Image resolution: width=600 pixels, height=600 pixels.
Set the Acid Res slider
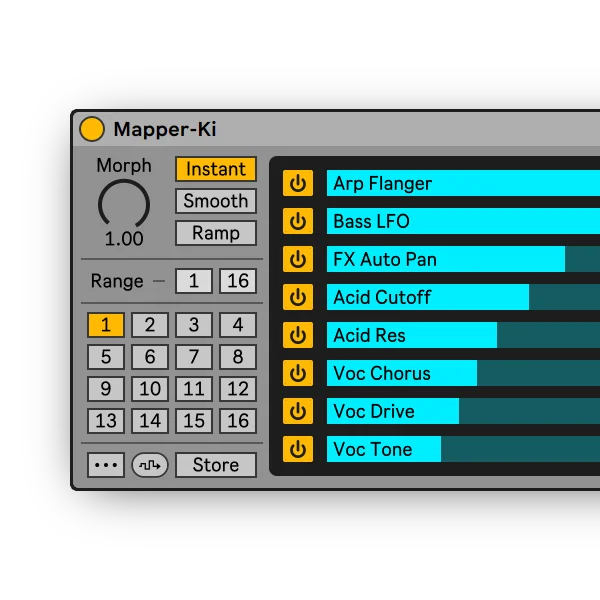pos(463,335)
